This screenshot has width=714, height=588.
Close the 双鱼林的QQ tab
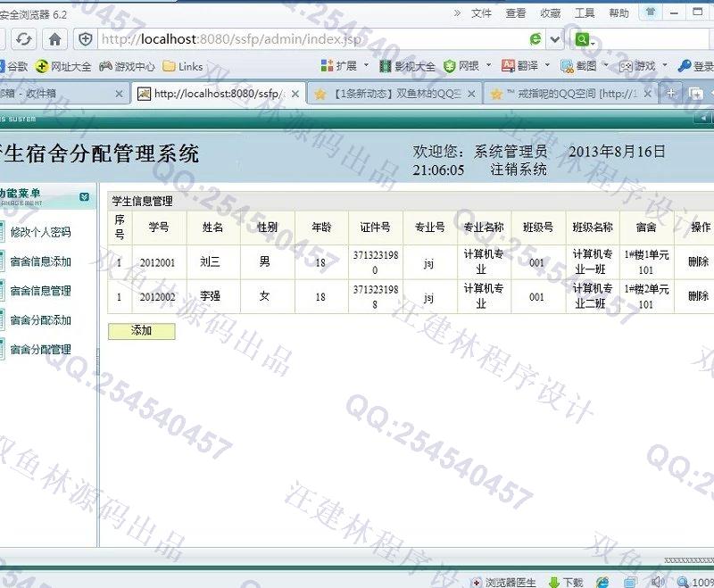[471, 94]
